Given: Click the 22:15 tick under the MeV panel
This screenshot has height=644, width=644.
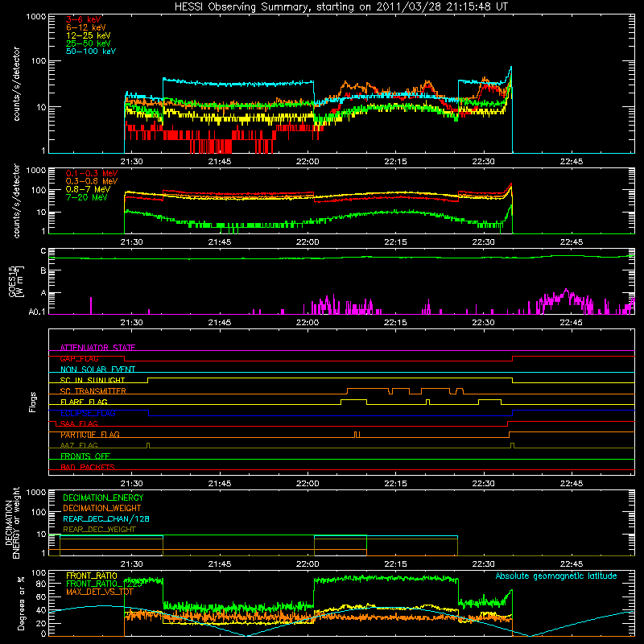Looking at the screenshot, I should (395, 242).
